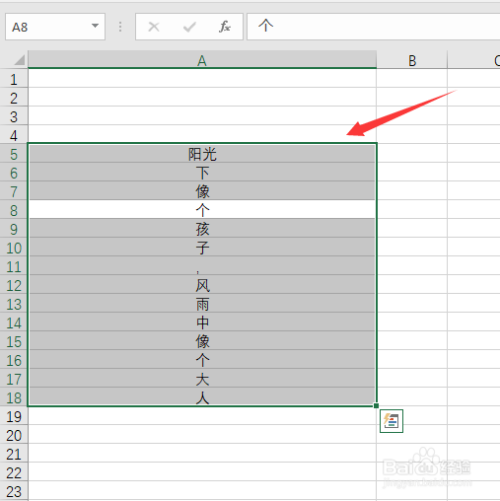Select the row 2 header
The image size is (500, 501).
[x=14, y=97]
